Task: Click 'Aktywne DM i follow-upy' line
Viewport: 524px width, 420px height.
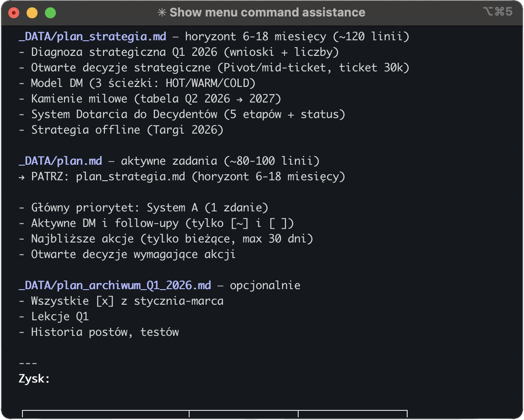Action: (x=156, y=223)
